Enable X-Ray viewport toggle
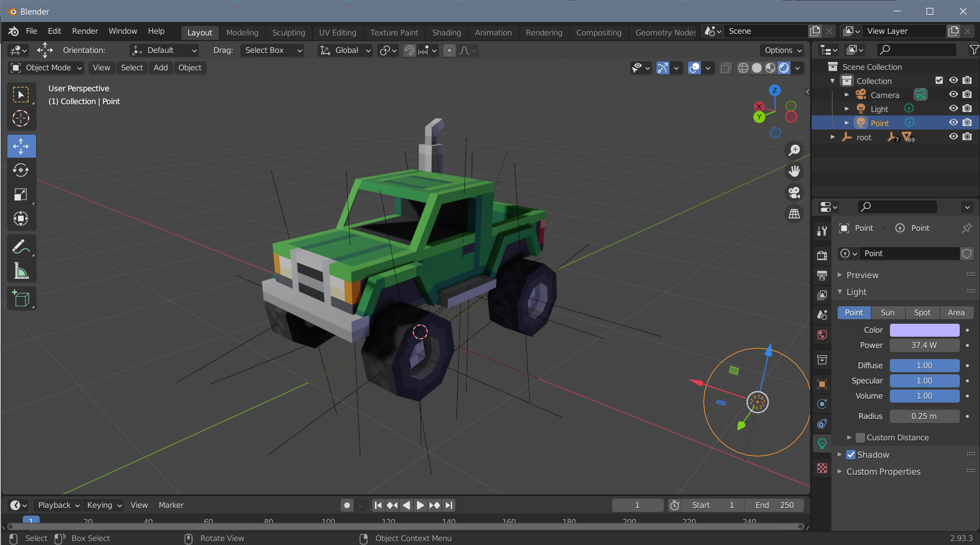The image size is (980, 545). click(x=725, y=68)
